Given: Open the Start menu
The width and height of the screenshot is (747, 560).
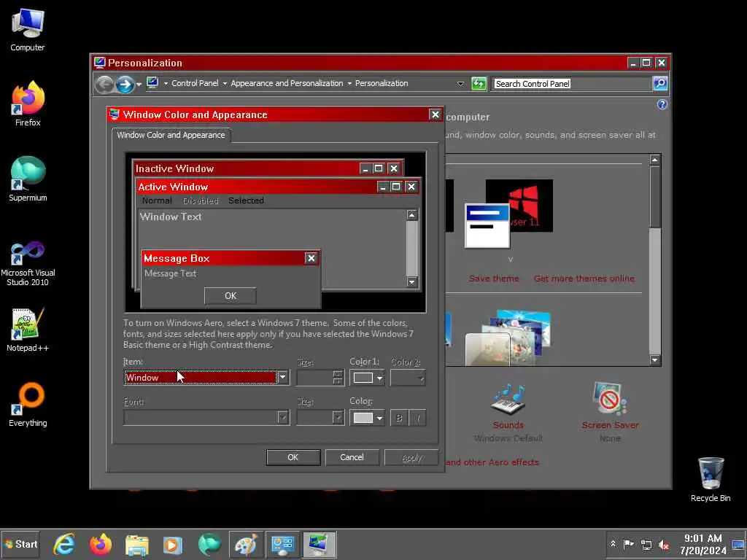Looking at the screenshot, I should [20, 544].
